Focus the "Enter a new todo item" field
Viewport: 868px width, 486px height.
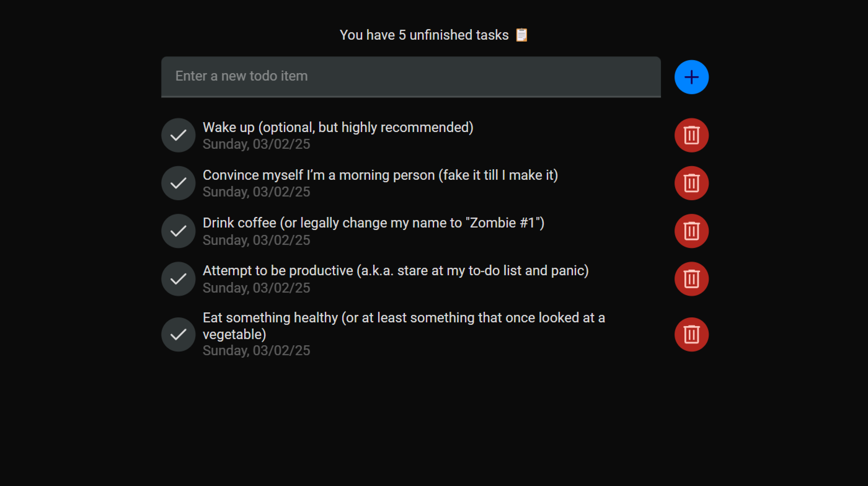click(x=411, y=76)
